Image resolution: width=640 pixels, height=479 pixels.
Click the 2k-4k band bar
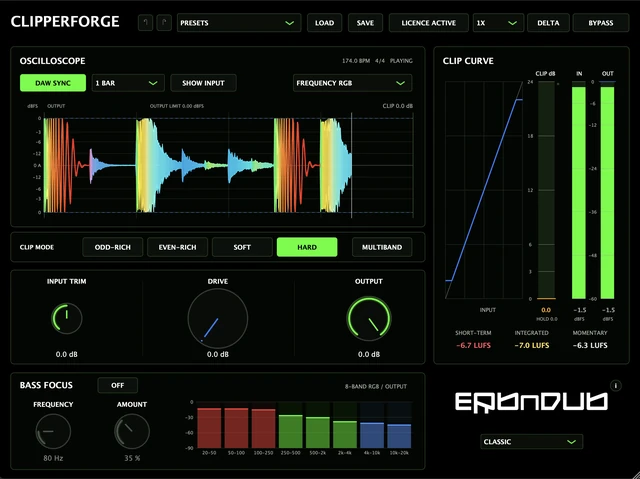[345, 435]
